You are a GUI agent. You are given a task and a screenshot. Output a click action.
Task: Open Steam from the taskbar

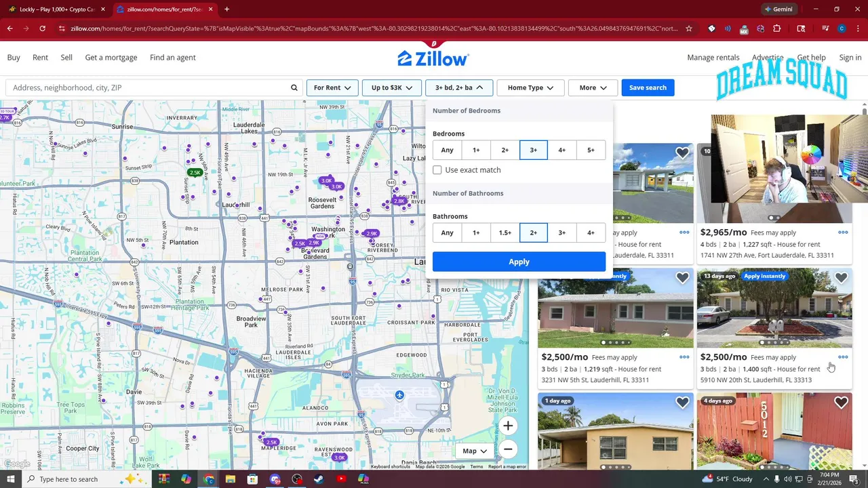coord(319,479)
